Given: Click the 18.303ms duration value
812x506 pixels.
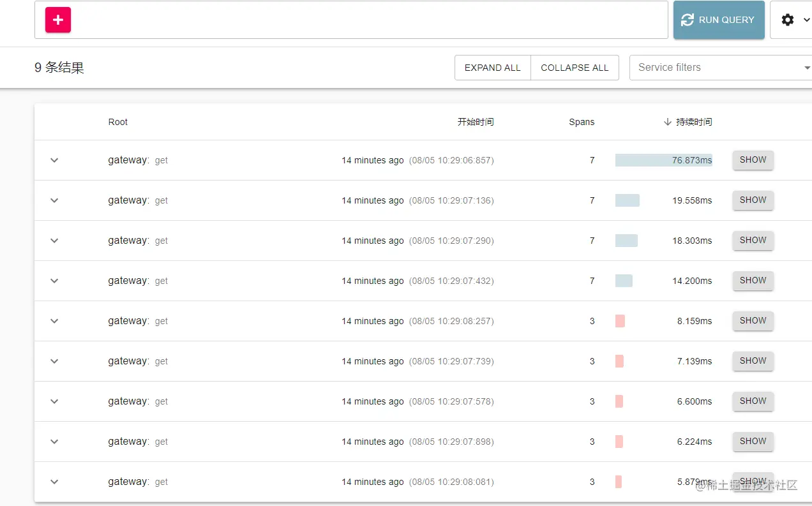Looking at the screenshot, I should 692,241.
